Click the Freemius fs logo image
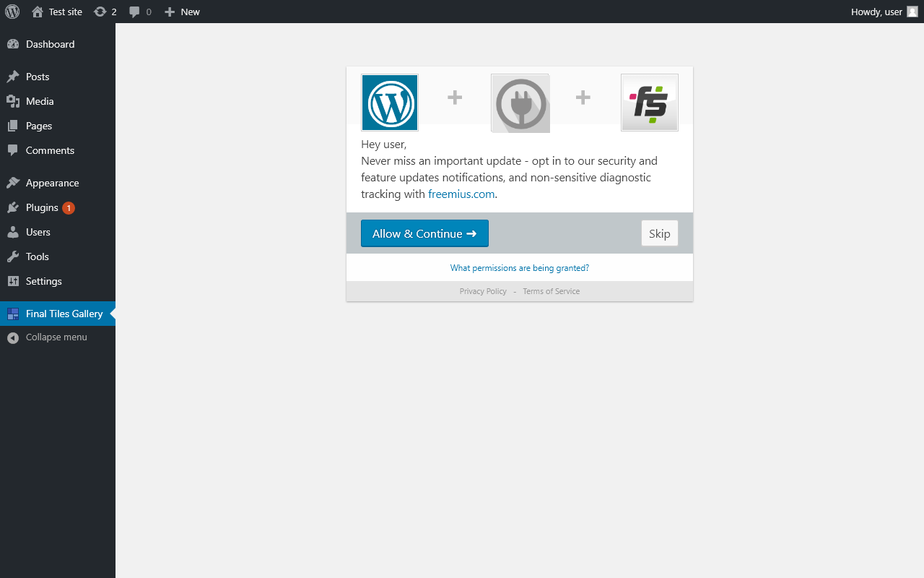 tap(650, 103)
